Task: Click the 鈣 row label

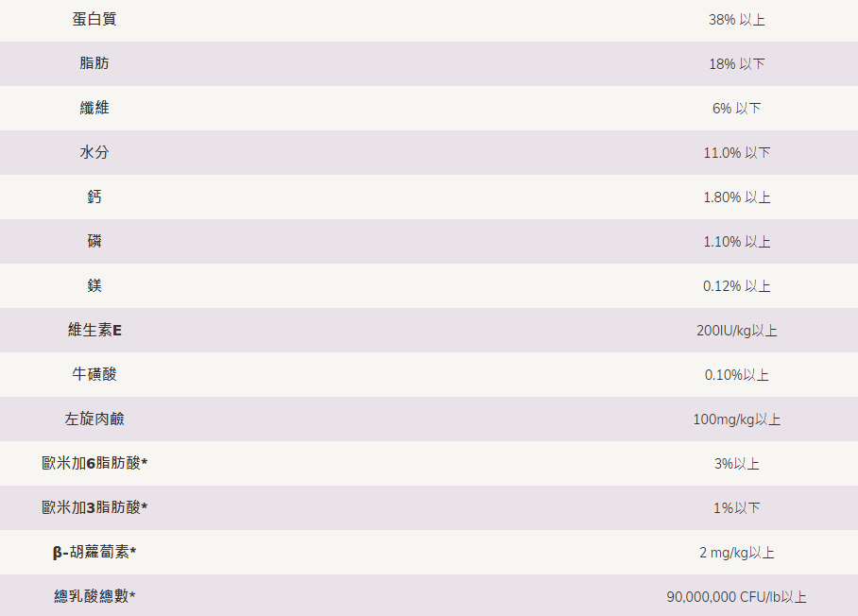Action: (x=94, y=197)
